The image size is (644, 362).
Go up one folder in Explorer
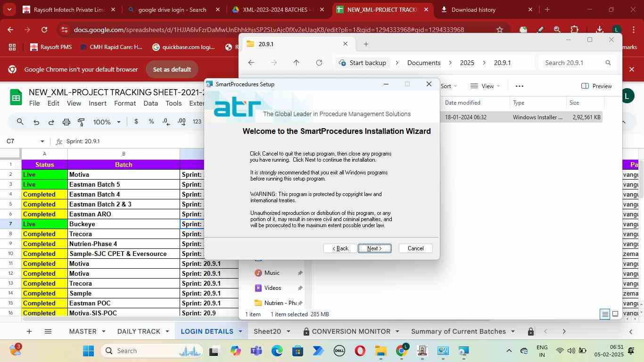pyautogui.click(x=296, y=63)
